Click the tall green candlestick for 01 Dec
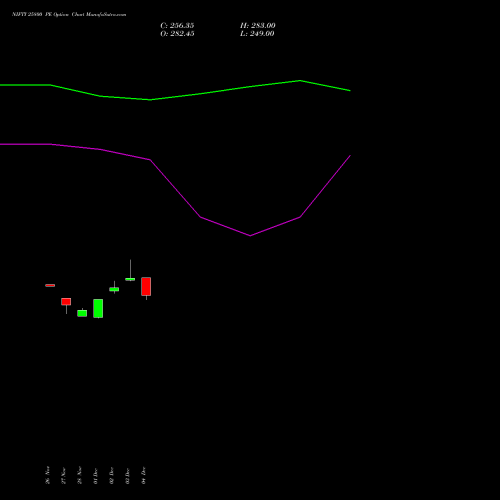 [98, 308]
